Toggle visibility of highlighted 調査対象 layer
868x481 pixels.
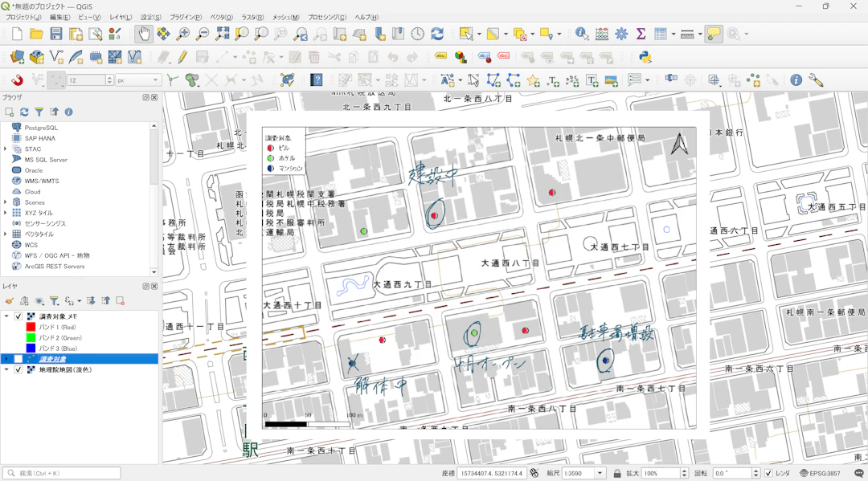click(18, 359)
